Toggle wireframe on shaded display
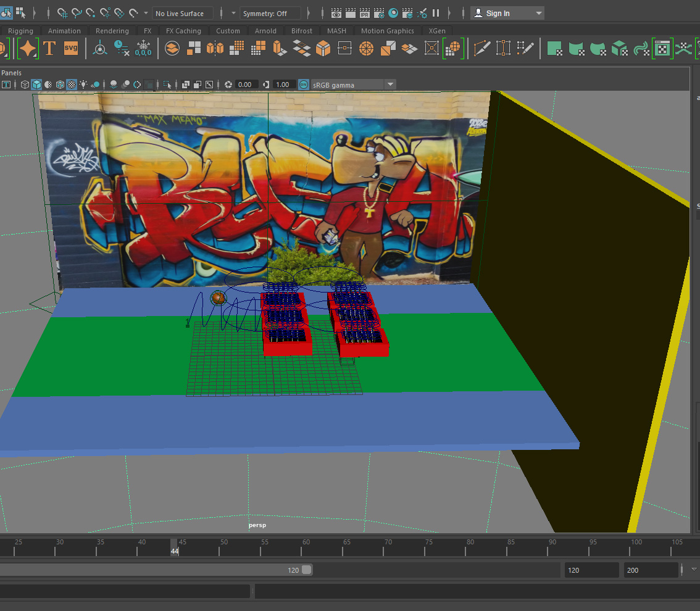The image size is (700, 611). click(x=60, y=85)
